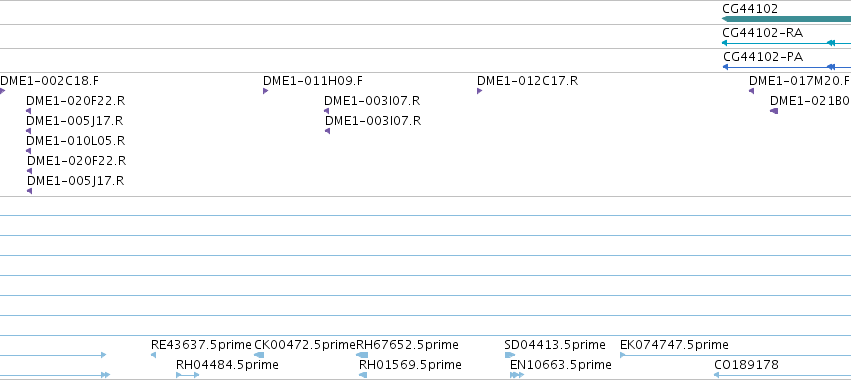The width and height of the screenshot is (851, 380).
Task: Open the CG44102-PA protein label
Action: [x=763, y=56]
